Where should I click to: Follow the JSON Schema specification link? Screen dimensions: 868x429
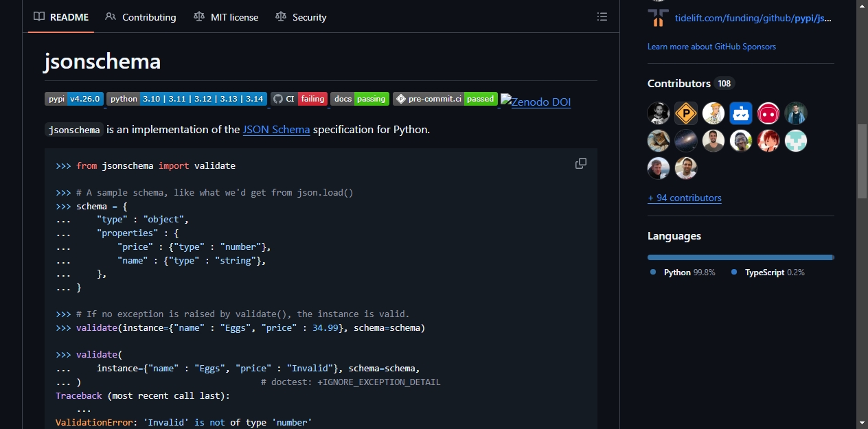coord(276,129)
